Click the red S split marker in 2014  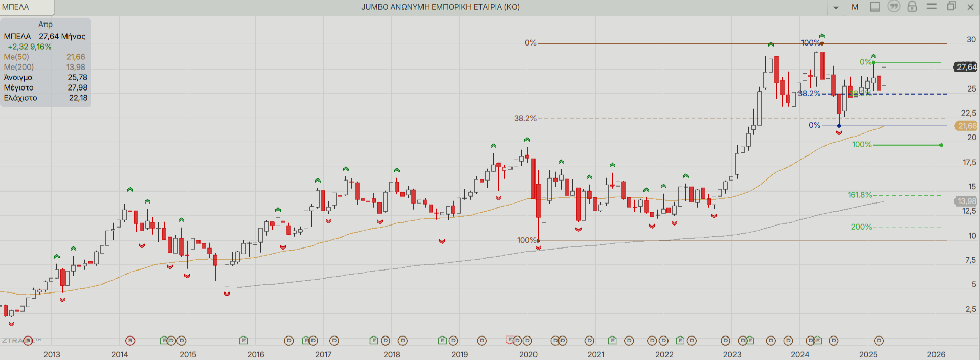click(x=130, y=341)
